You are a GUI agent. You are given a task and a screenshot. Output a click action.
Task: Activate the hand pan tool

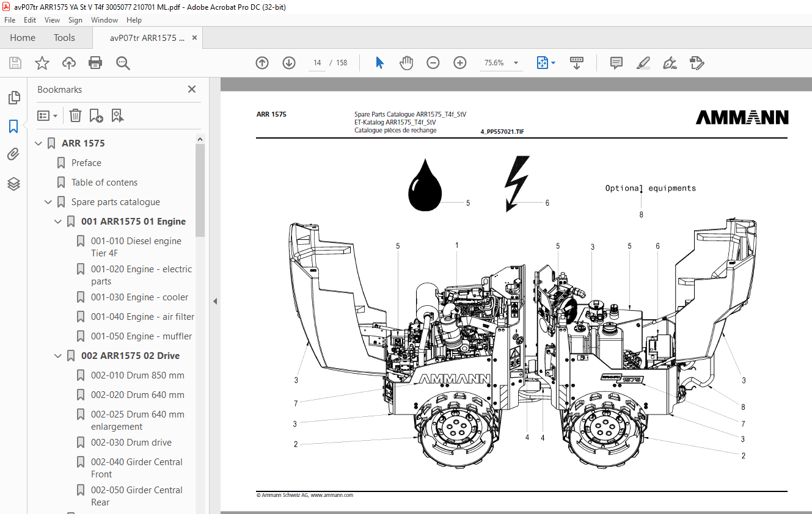point(406,63)
